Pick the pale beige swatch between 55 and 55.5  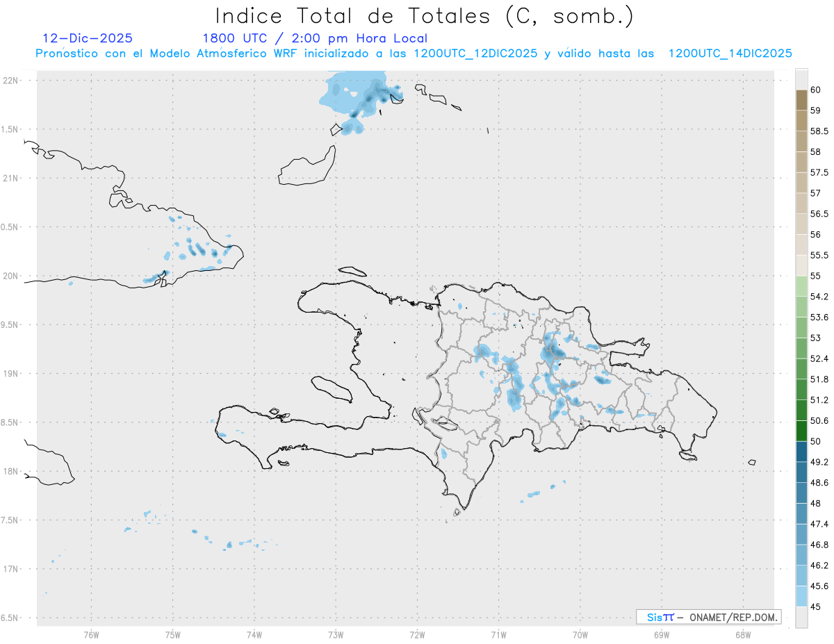(x=801, y=265)
